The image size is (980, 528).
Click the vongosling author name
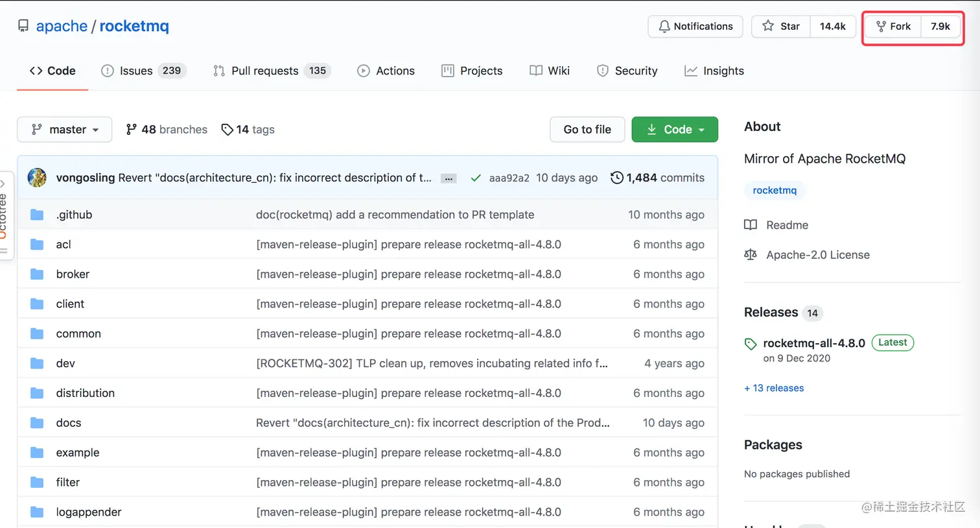[86, 178]
